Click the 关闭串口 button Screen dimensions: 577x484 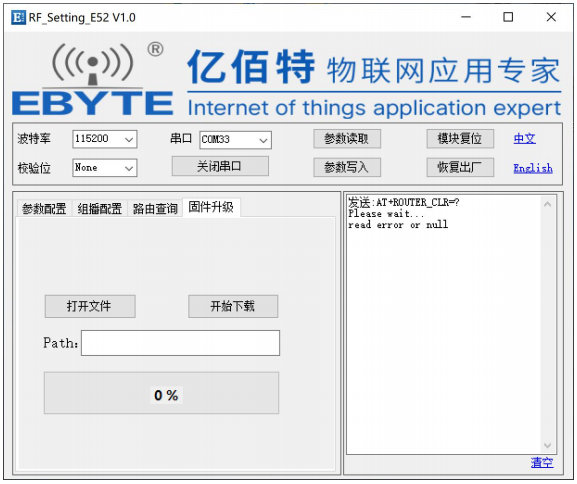pos(220,166)
